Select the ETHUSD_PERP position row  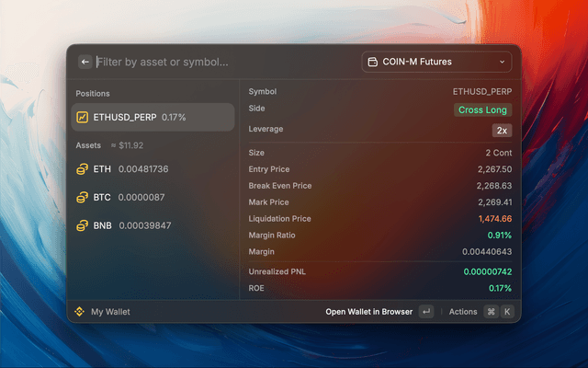click(x=153, y=118)
